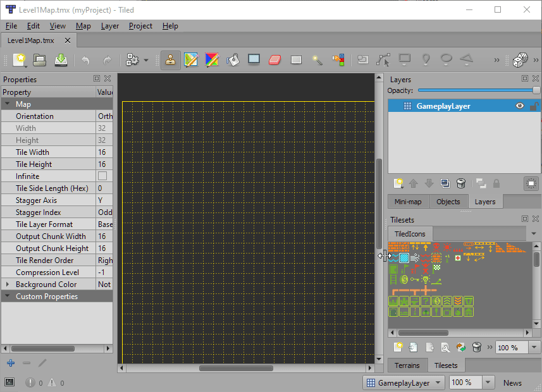The width and height of the screenshot is (542, 392).
Task: Remove the layer with the trash icon
Action: coord(461,183)
